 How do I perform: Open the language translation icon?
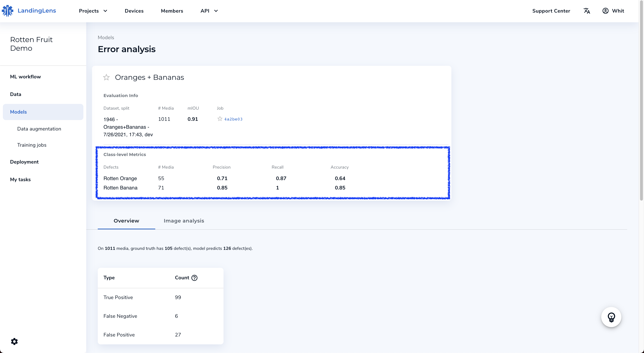(587, 11)
